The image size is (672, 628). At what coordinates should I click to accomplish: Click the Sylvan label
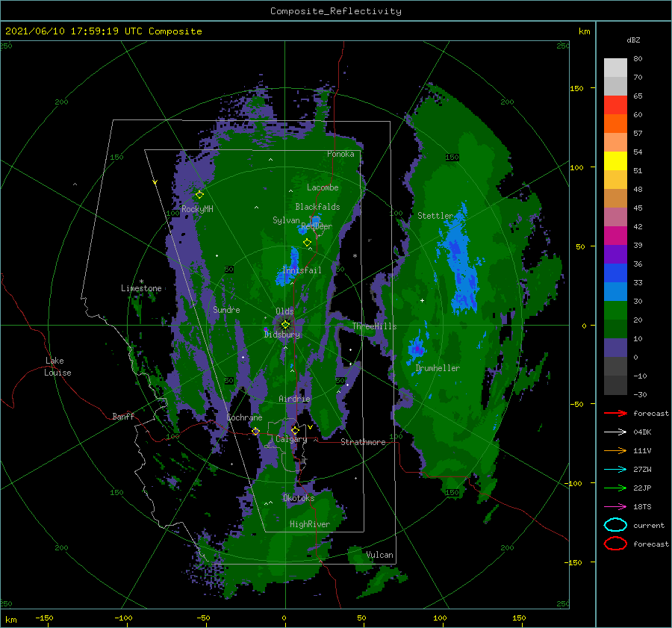(286, 220)
